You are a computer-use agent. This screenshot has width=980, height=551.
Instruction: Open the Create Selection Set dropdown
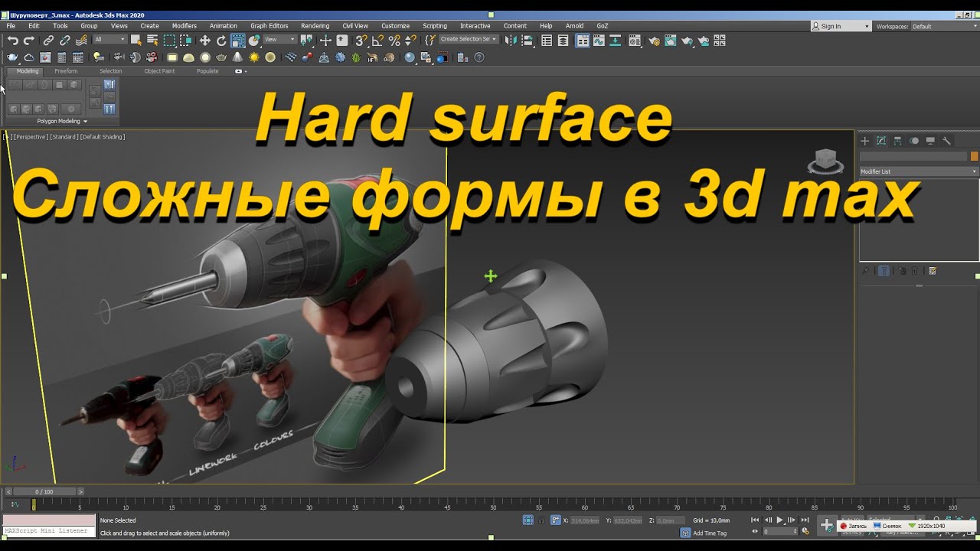(469, 39)
